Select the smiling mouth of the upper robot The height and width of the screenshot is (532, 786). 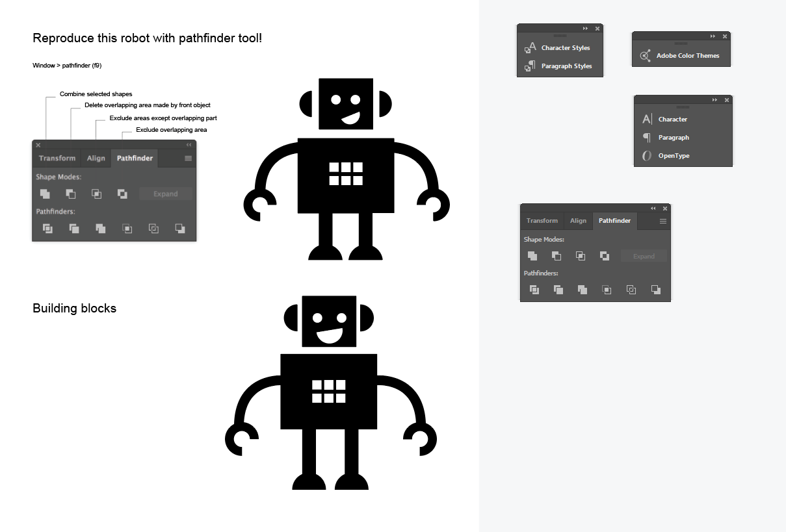352,118
